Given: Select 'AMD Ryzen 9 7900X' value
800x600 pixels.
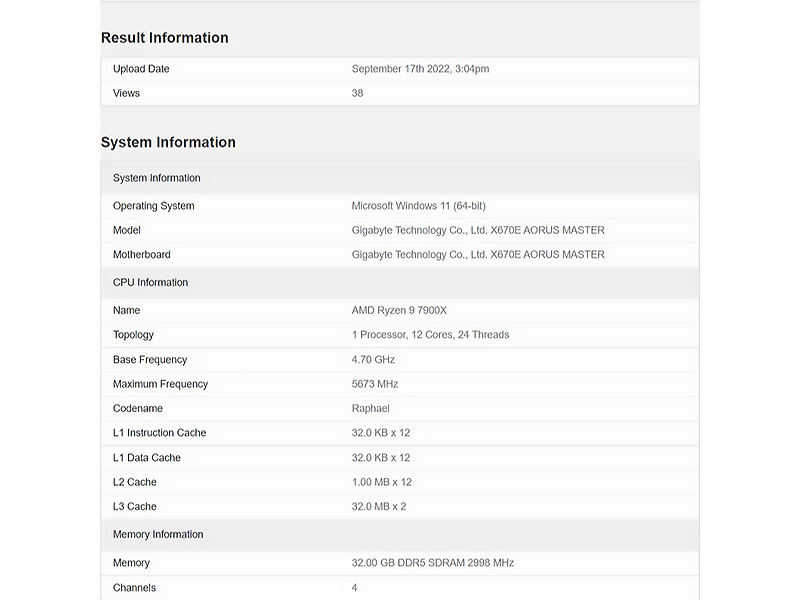Looking at the screenshot, I should [x=399, y=310].
